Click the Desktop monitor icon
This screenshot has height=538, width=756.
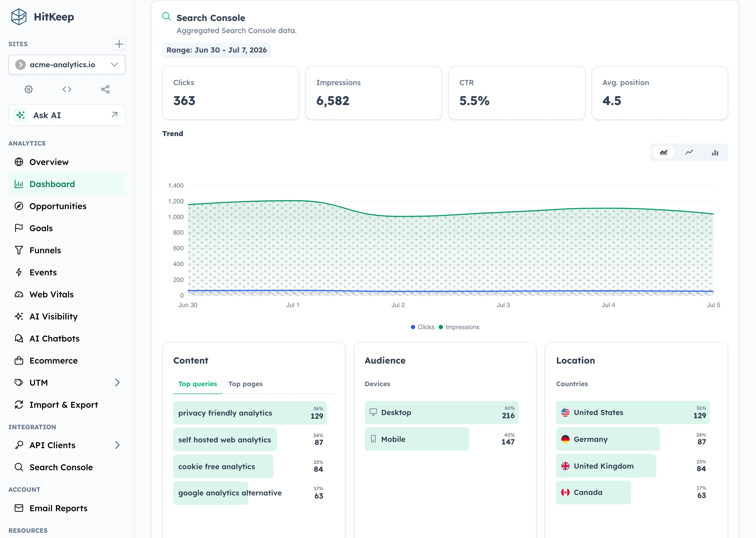coord(373,412)
